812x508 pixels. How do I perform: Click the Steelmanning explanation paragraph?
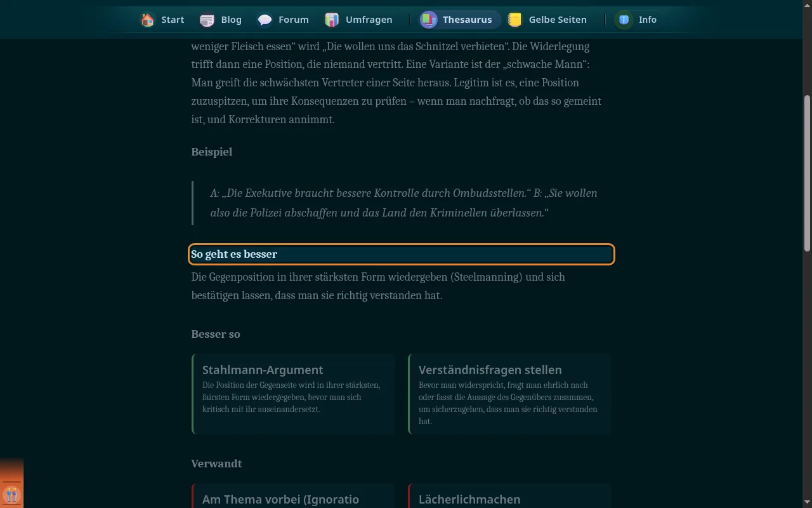[x=378, y=286]
